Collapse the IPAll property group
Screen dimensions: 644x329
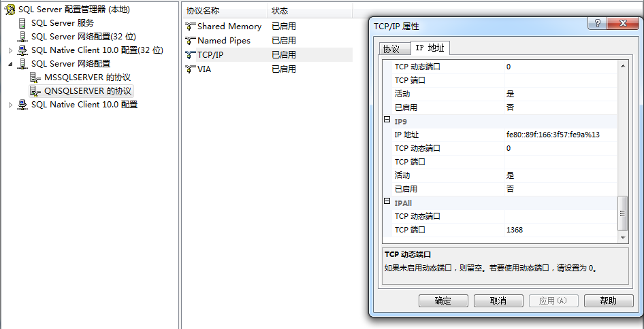click(387, 201)
